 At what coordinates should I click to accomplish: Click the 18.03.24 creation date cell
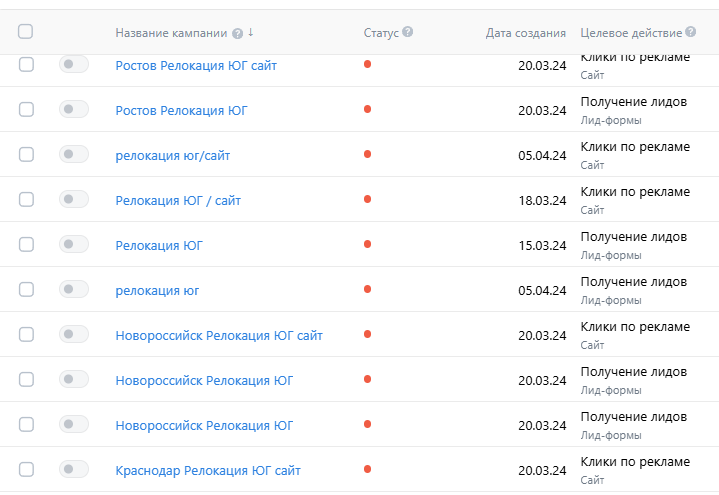(x=542, y=200)
